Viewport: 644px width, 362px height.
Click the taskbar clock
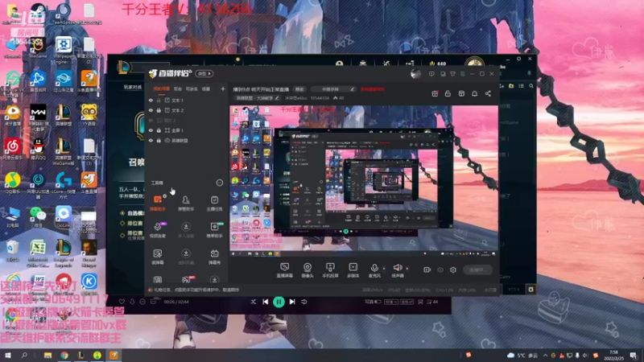click(x=614, y=355)
